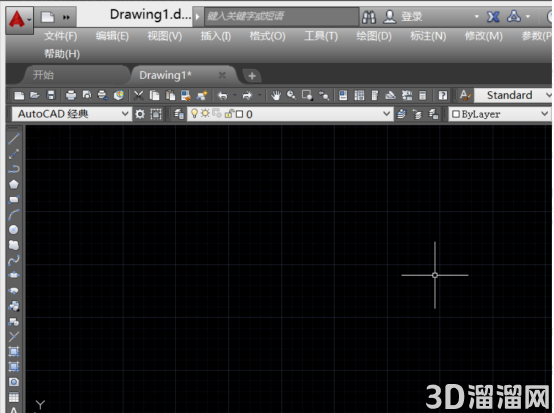The width and height of the screenshot is (554, 413).
Task: Click the Paste clipboard icon
Action: (x=170, y=95)
